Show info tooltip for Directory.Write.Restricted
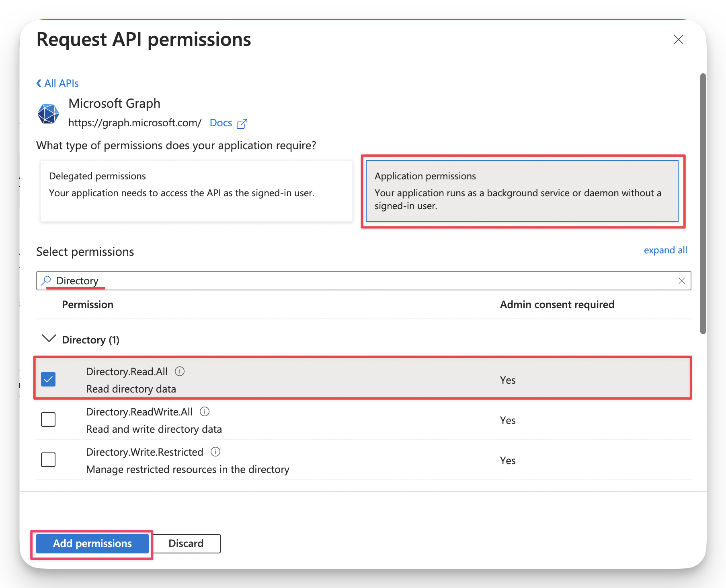 [x=215, y=452]
